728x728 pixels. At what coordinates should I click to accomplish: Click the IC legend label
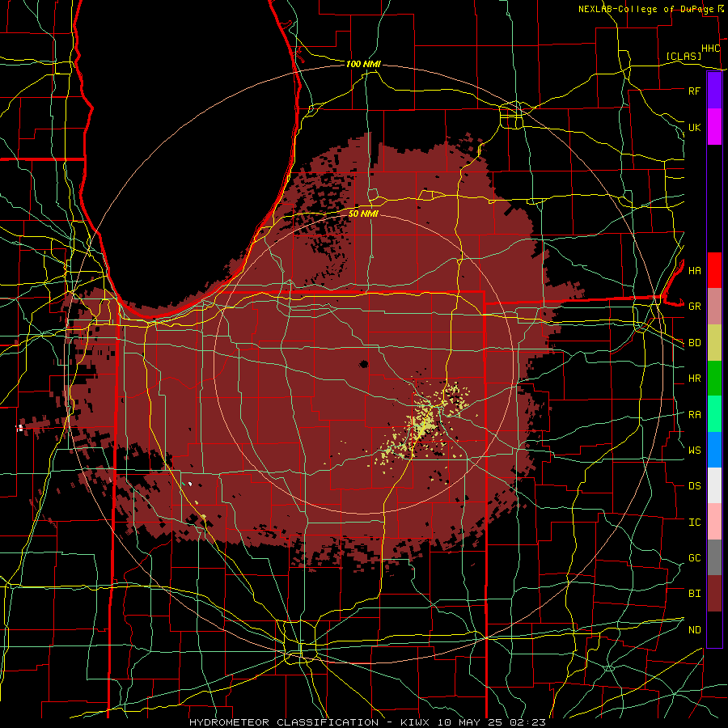click(x=694, y=523)
